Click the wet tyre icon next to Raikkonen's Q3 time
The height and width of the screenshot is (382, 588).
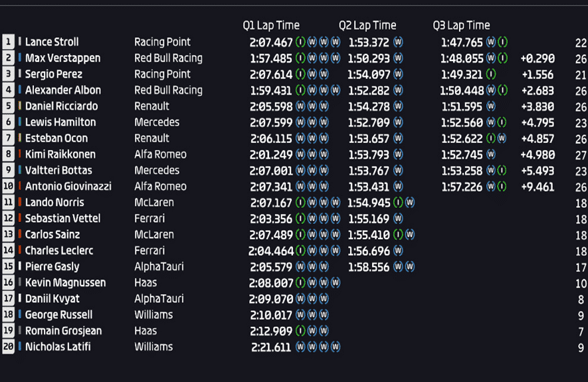[x=491, y=154]
